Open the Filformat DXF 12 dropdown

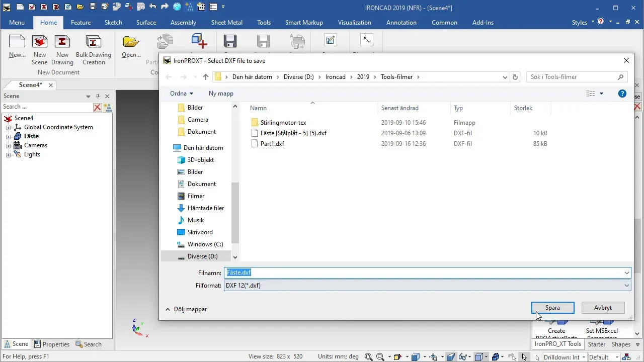[x=427, y=286]
